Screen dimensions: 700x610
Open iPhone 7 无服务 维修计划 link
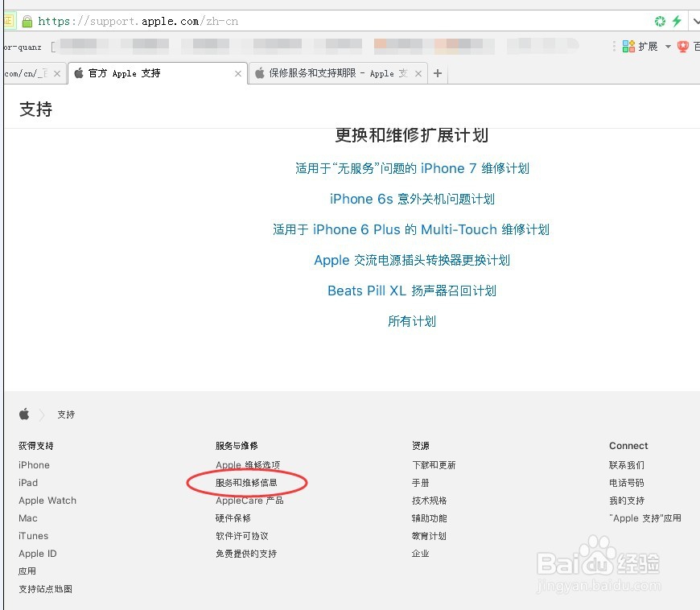(412, 168)
